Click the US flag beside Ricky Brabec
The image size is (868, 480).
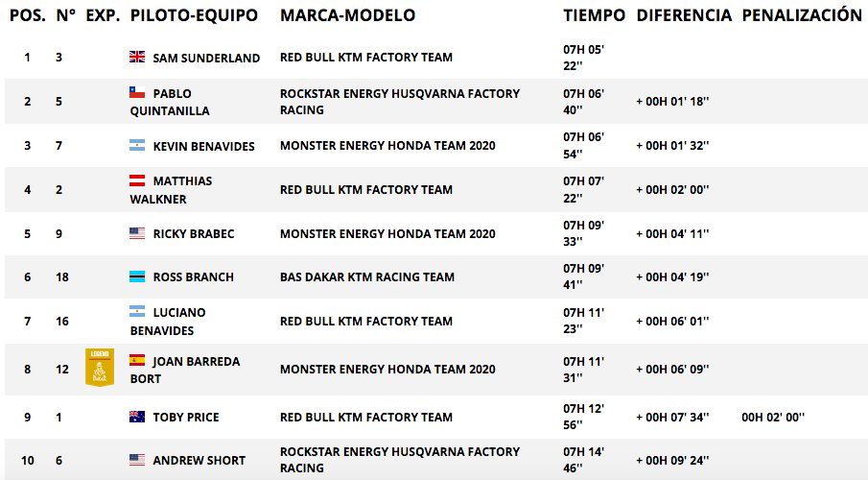(137, 232)
